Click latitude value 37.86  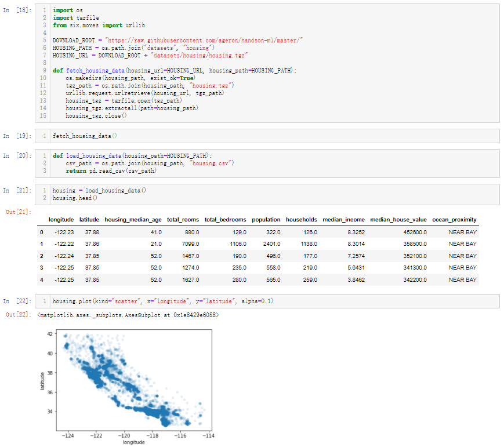92,244
